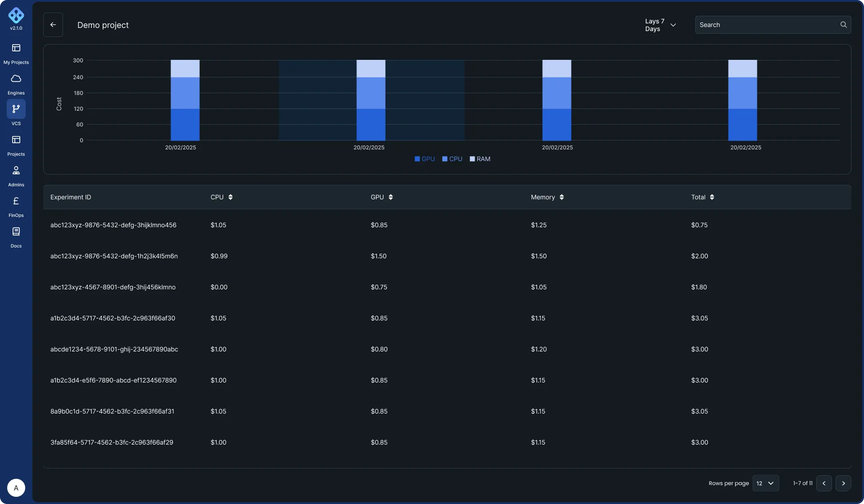Open rows per page dropdown
This screenshot has height=504, width=864.
765,483
